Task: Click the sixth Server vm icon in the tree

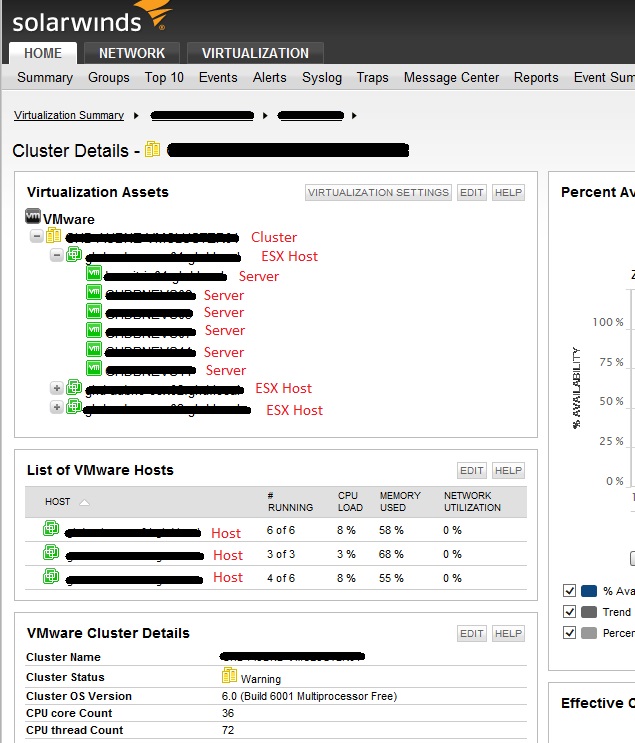Action: [94, 368]
